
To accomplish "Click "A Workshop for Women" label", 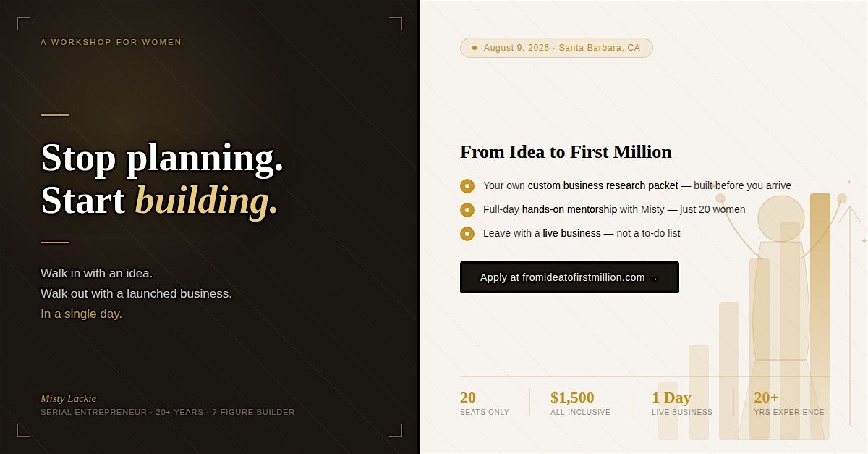I will click(111, 42).
